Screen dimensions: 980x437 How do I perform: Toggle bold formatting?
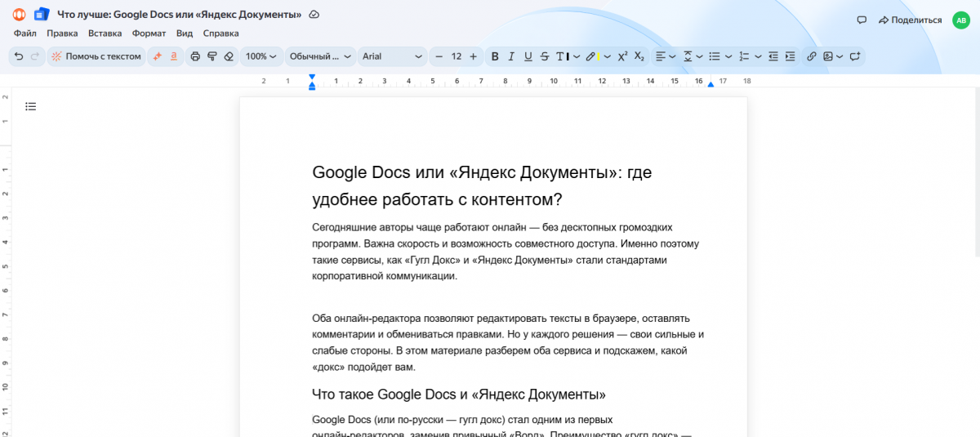tap(495, 56)
